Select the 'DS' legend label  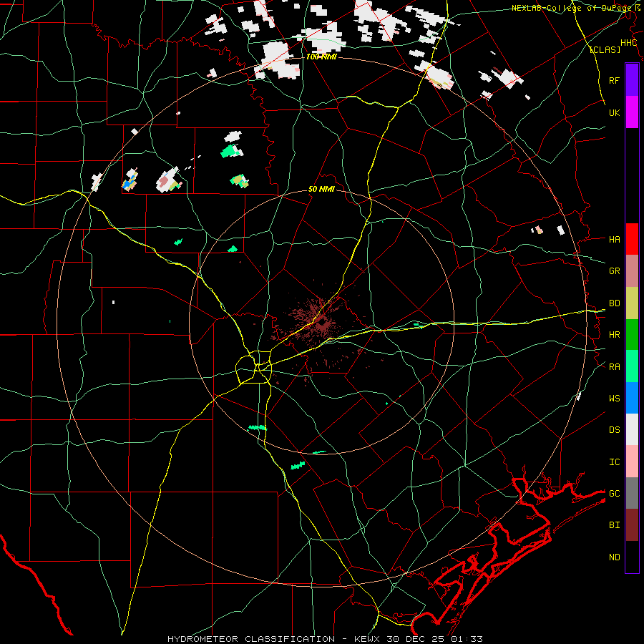614,429
